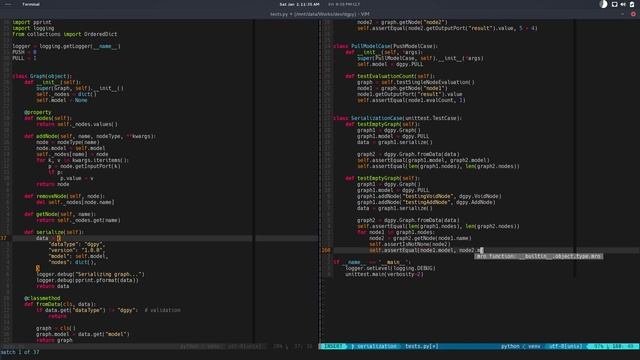
Task: Place cursor on 'class SerializationCase' line
Action: [397, 118]
